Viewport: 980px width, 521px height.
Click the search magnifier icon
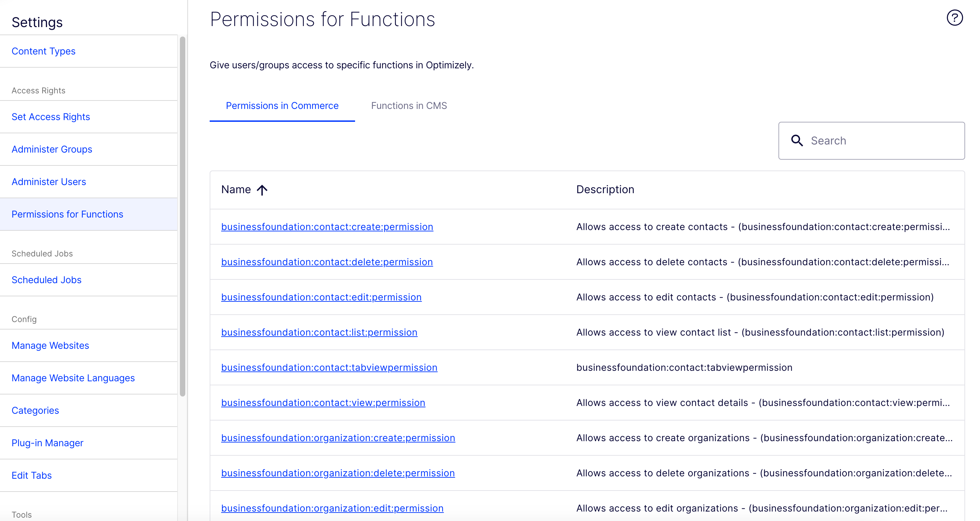tap(797, 141)
